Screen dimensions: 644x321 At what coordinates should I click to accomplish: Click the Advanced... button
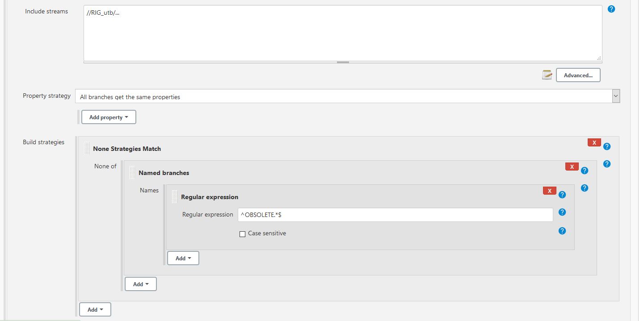[578, 75]
